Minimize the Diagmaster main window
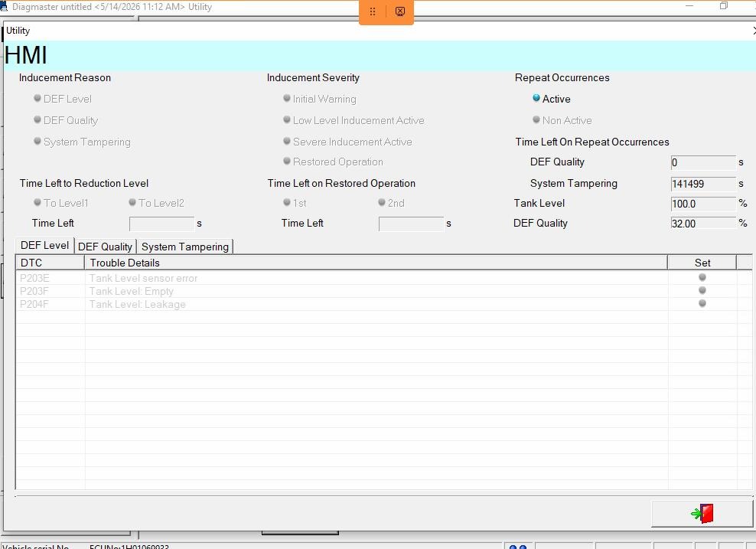Image resolution: width=756 pixels, height=549 pixels. tap(689, 6)
